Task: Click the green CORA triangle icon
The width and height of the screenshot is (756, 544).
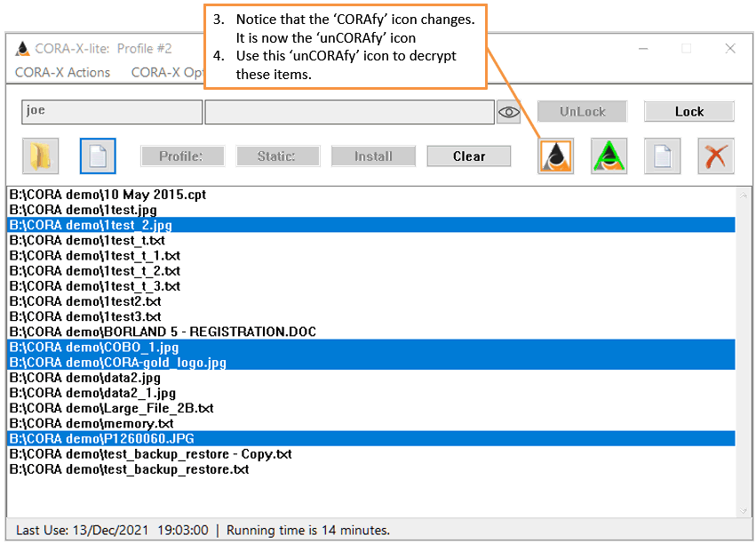Action: 609,156
